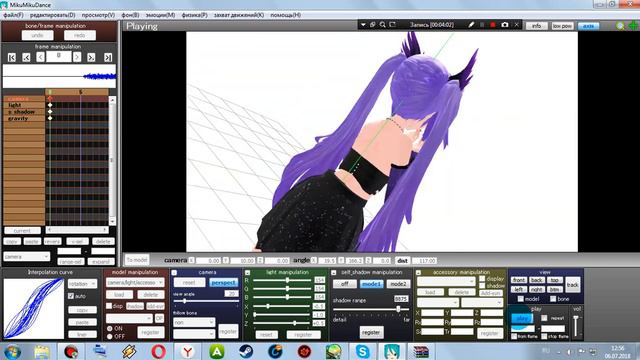Image resolution: width=640 pixels, height=360 pixels.
Task: Click the info button above viewport
Action: pos(536,26)
